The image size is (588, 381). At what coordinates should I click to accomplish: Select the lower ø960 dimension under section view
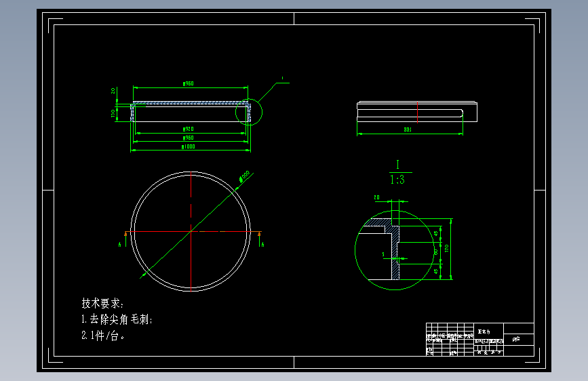click(x=189, y=138)
